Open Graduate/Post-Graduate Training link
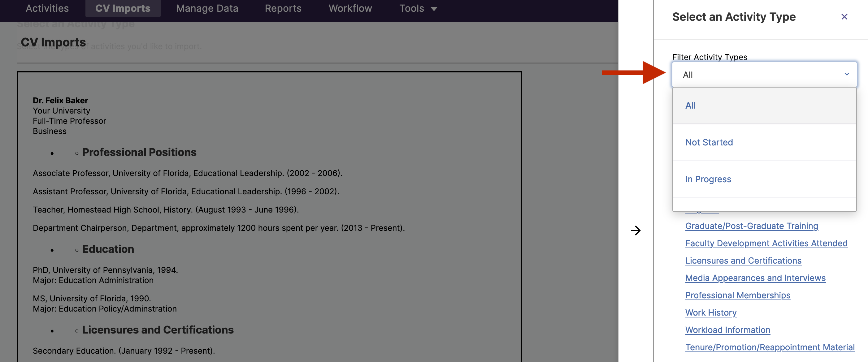The image size is (868, 362). (751, 226)
